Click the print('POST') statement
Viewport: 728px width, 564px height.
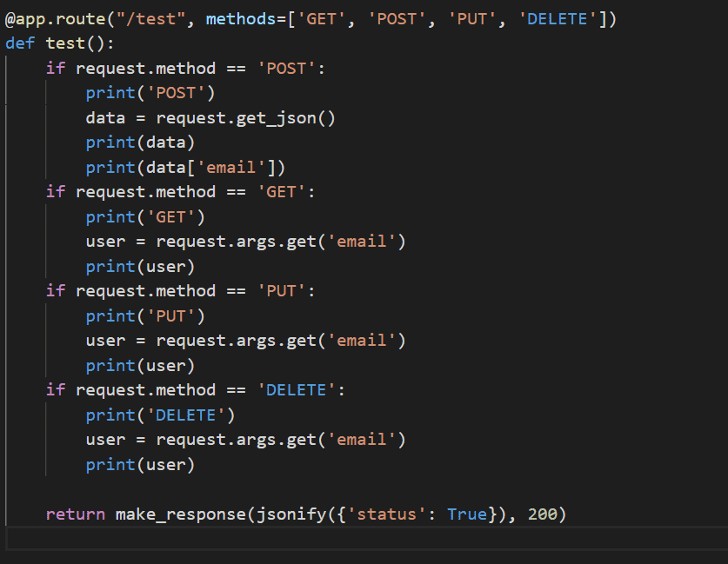point(150,93)
